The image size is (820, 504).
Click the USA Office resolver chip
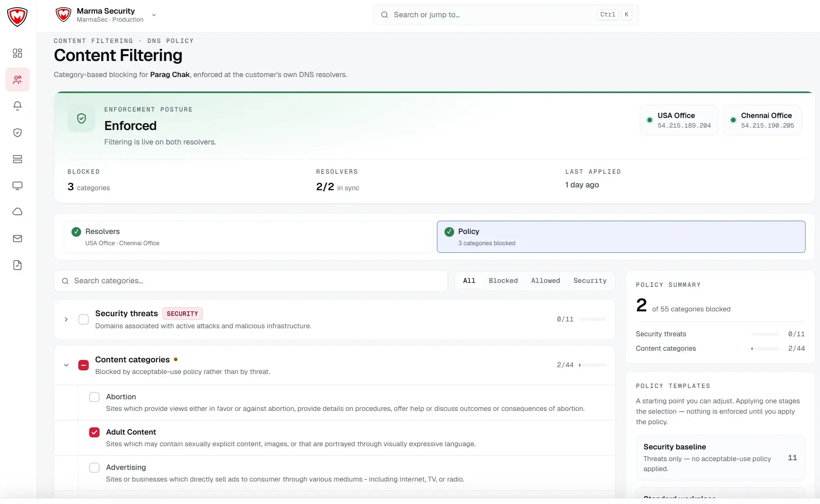(679, 120)
